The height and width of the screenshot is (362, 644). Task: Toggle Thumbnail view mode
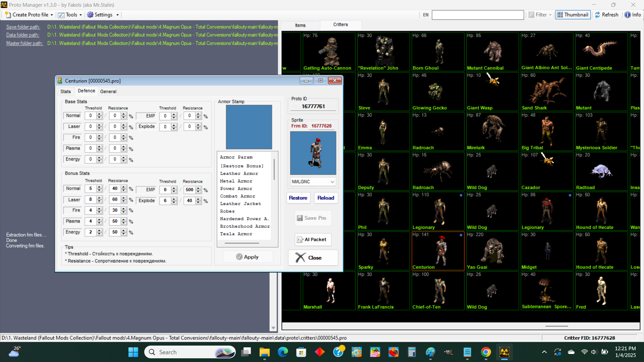click(x=573, y=15)
